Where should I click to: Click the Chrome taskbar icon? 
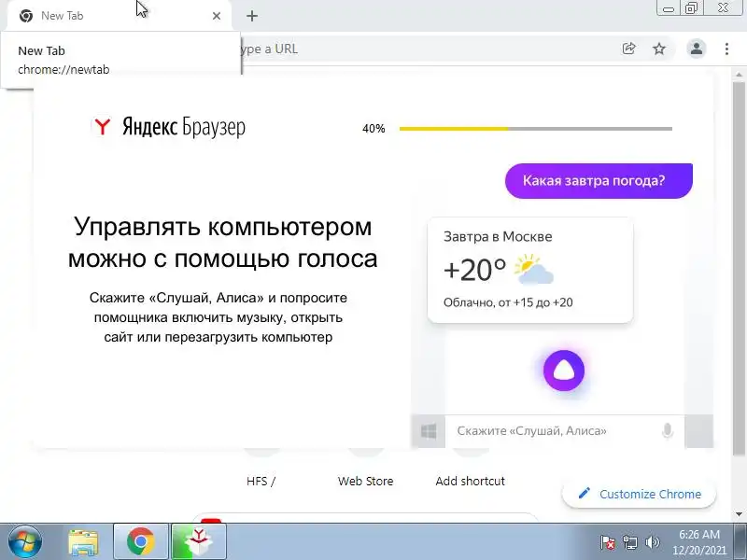141,541
